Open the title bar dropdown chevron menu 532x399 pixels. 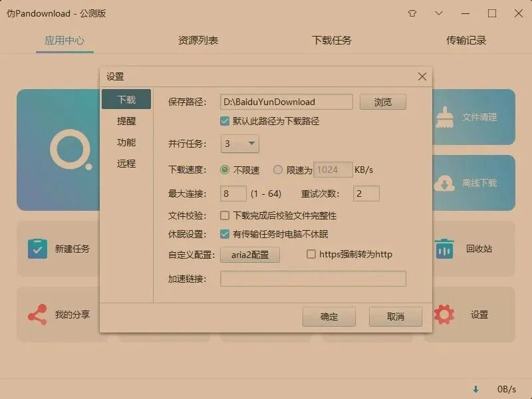click(x=439, y=13)
